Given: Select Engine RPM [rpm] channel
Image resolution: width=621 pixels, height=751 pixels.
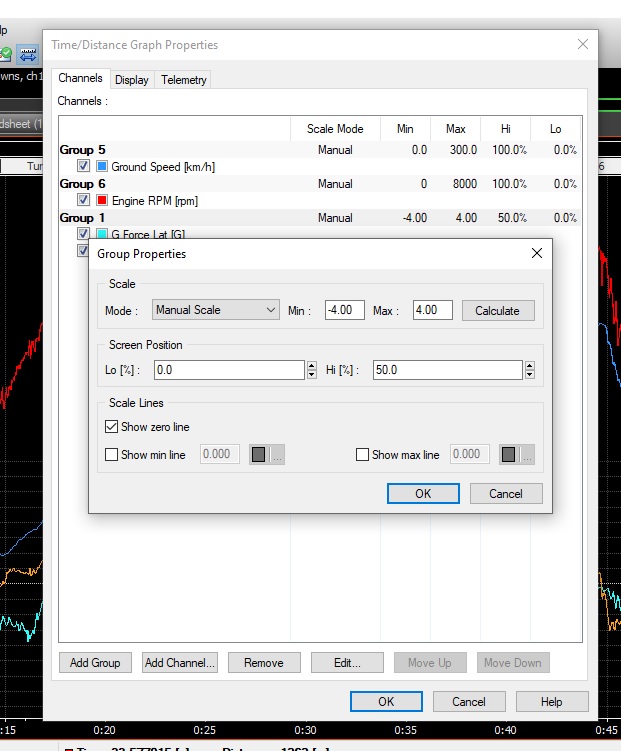Looking at the screenshot, I should (155, 201).
